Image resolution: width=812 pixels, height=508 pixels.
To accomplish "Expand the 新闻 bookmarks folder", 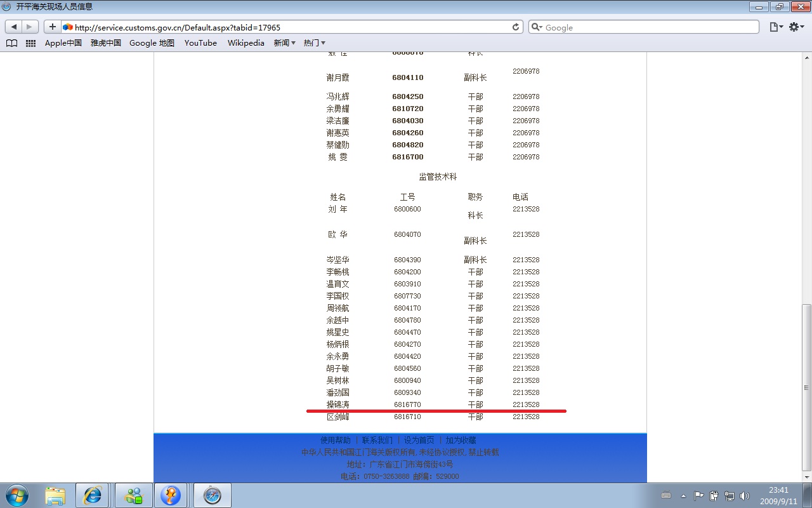I will click(284, 43).
